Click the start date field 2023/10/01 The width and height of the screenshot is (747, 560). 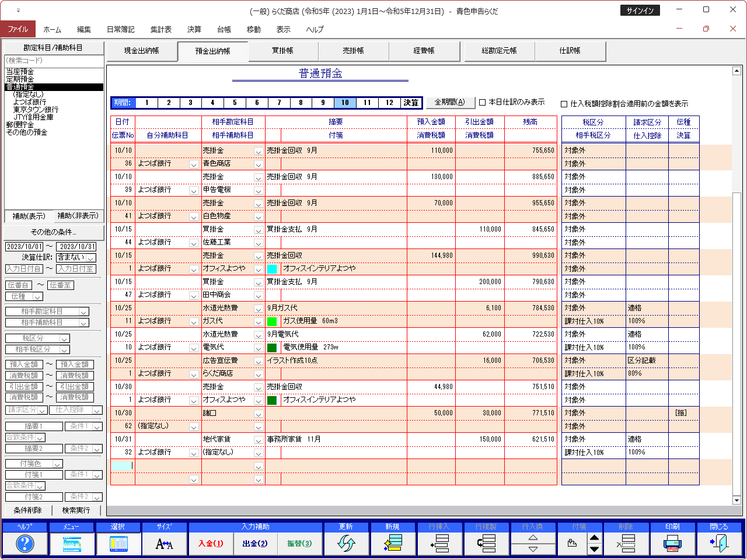point(25,247)
